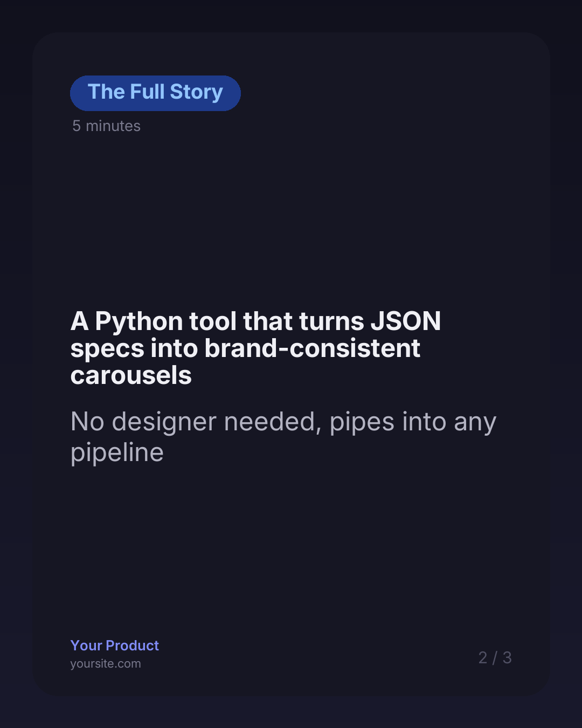The height and width of the screenshot is (728, 582).
Task: Open the "Your Product" brand link
Action: 115,645
